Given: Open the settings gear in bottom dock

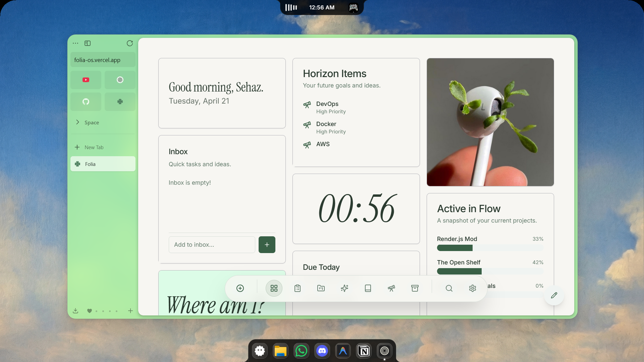Looking at the screenshot, I should tap(473, 288).
